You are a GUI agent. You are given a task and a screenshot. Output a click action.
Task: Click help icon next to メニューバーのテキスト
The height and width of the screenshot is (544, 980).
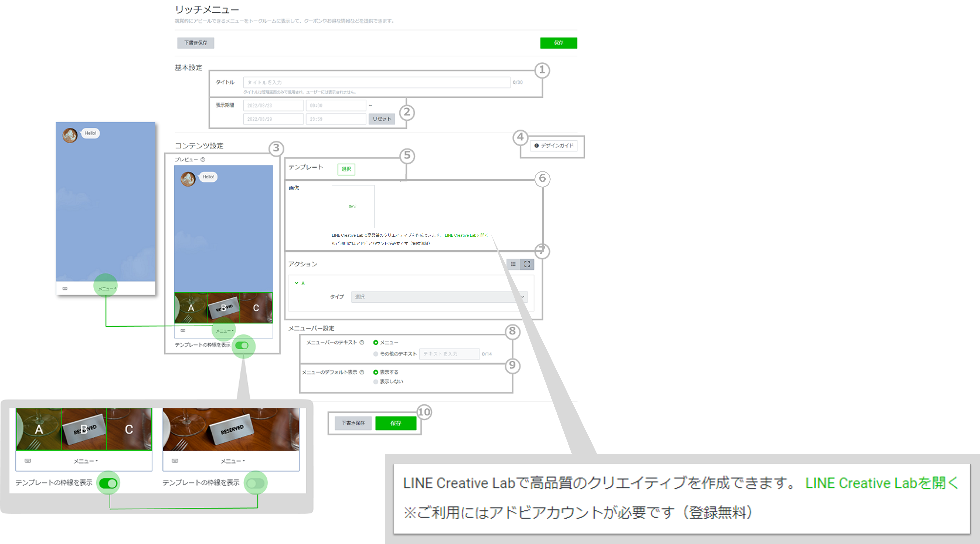[x=362, y=342]
